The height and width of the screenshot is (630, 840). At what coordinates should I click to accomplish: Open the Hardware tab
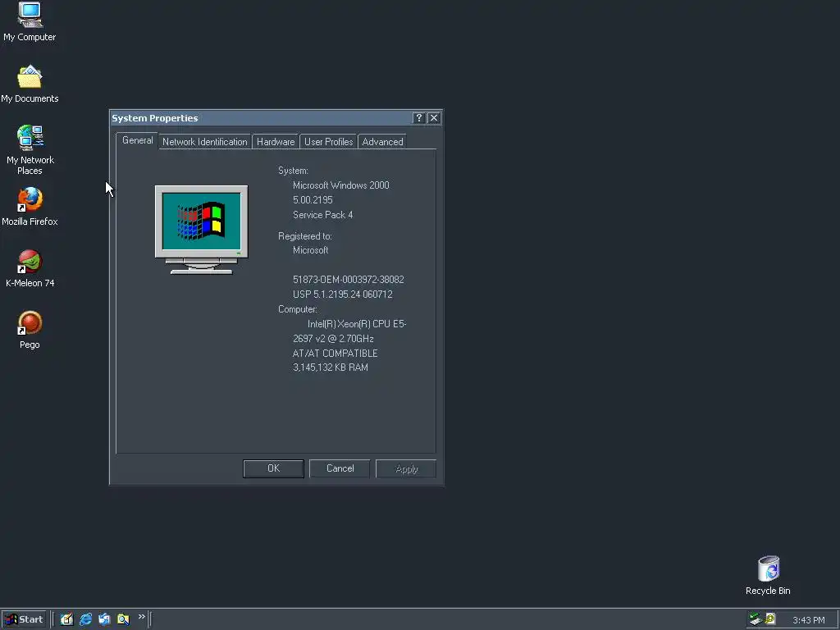[x=276, y=142]
